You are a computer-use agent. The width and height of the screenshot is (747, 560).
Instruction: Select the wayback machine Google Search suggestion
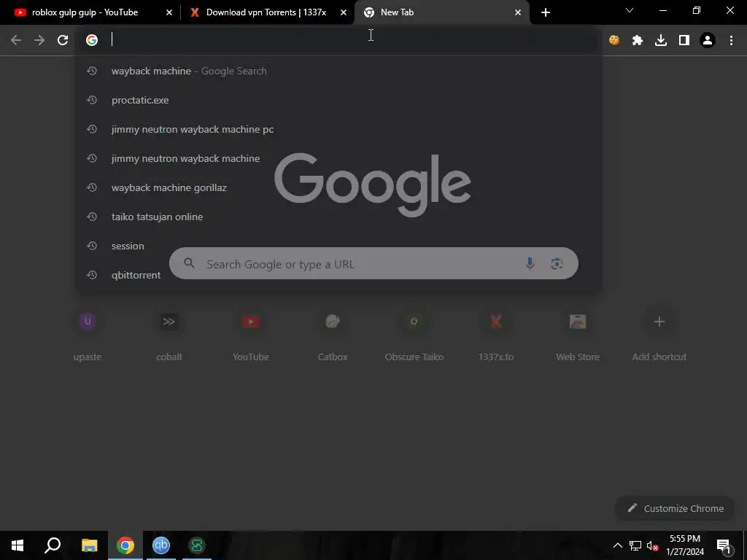[x=338, y=71]
